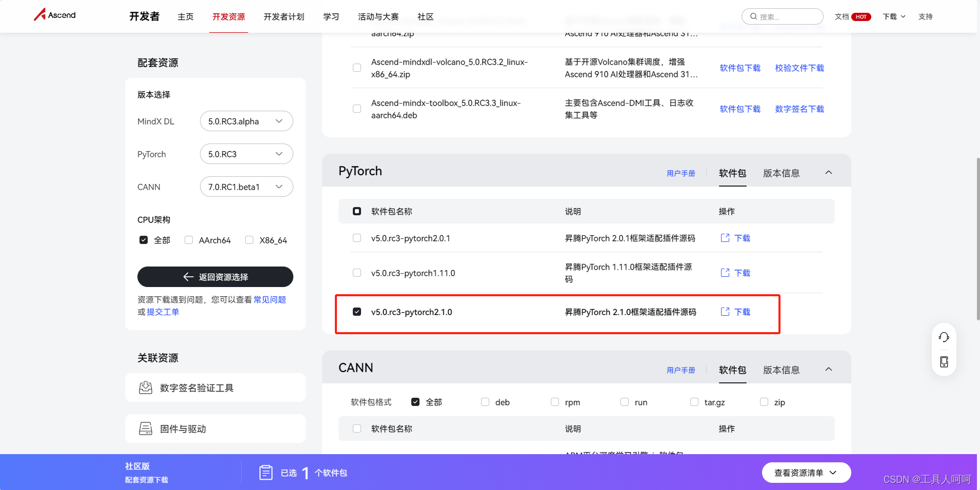Click 软件包下载 for Ascend-mindxdl-volcano x86_64
This screenshot has height=490, width=980.
[x=740, y=68]
